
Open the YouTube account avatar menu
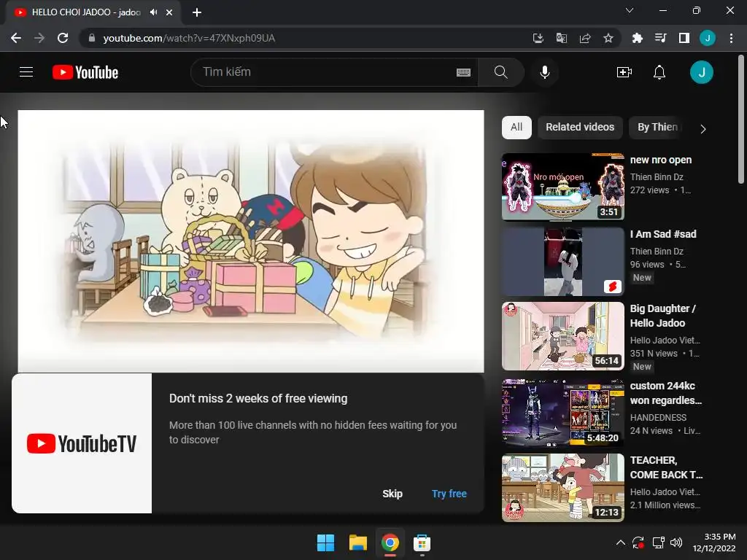point(701,72)
